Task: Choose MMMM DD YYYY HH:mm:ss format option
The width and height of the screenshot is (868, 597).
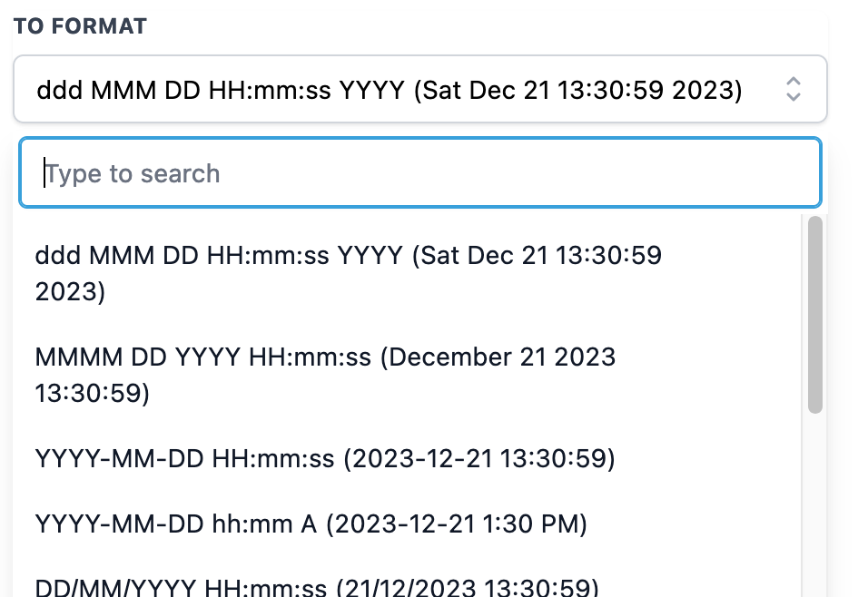Action: pyautogui.click(x=407, y=375)
